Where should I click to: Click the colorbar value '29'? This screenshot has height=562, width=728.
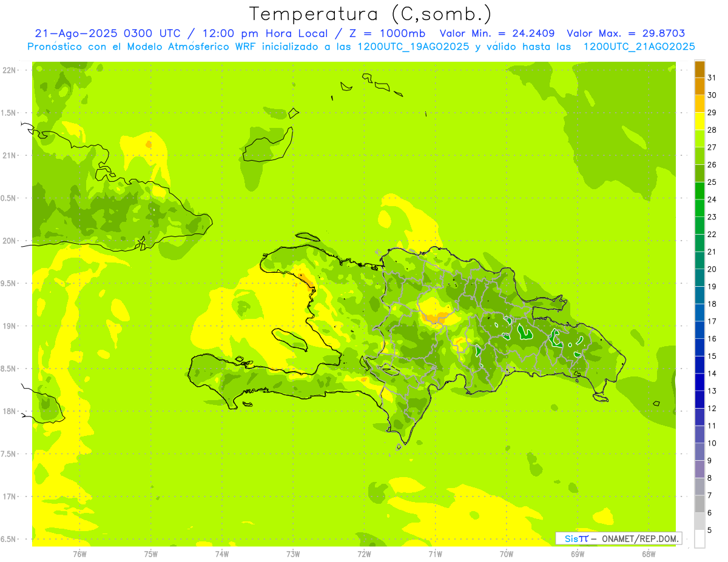coord(712,113)
